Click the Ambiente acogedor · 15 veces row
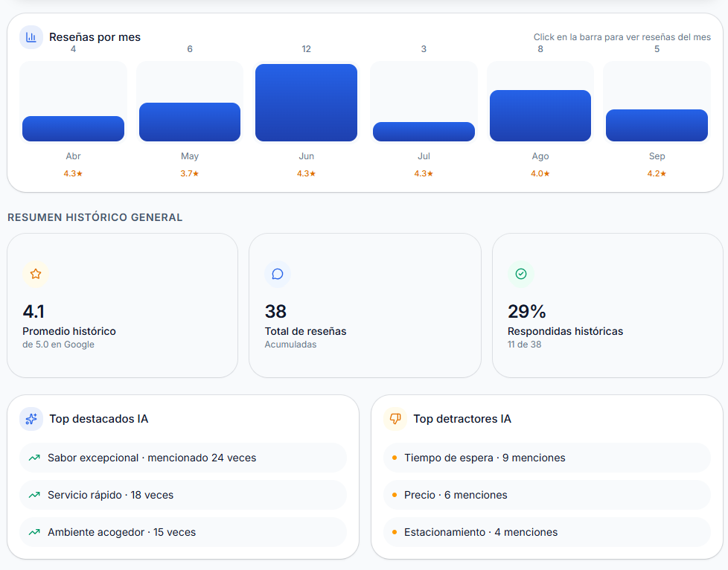The width and height of the screenshot is (728, 570). coord(183,532)
